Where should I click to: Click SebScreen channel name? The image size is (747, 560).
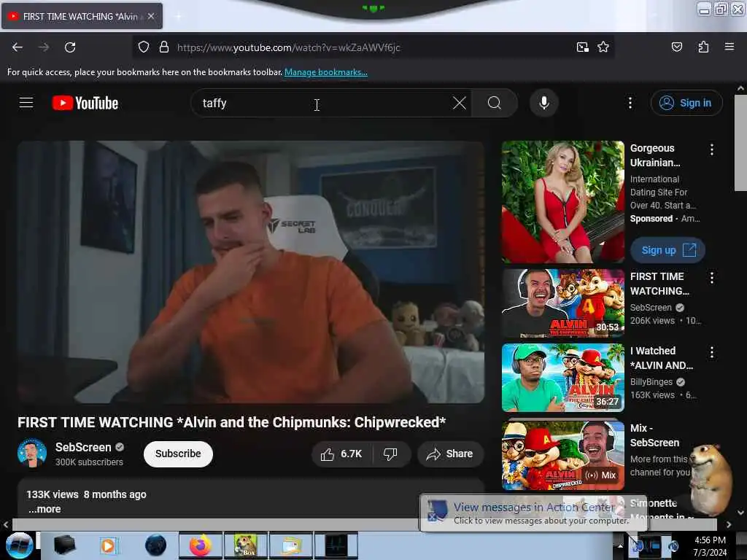click(83, 447)
